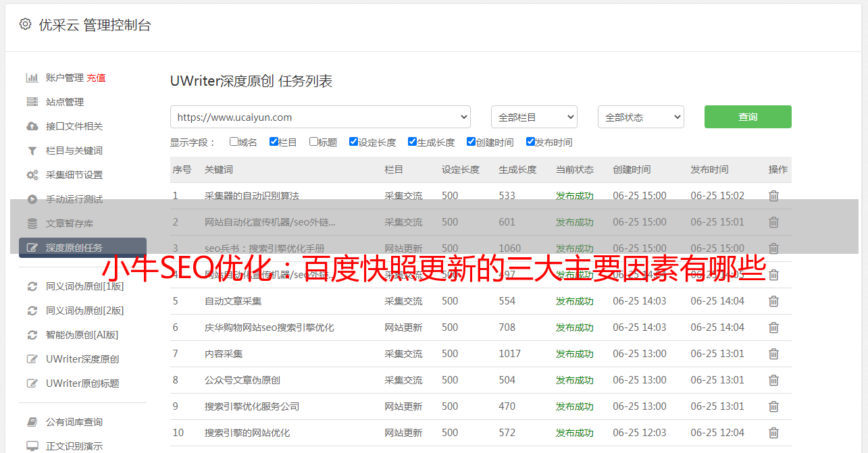This screenshot has height=453, width=868.
Task: Enable the 标题 display field checkbox
Action: tap(313, 142)
